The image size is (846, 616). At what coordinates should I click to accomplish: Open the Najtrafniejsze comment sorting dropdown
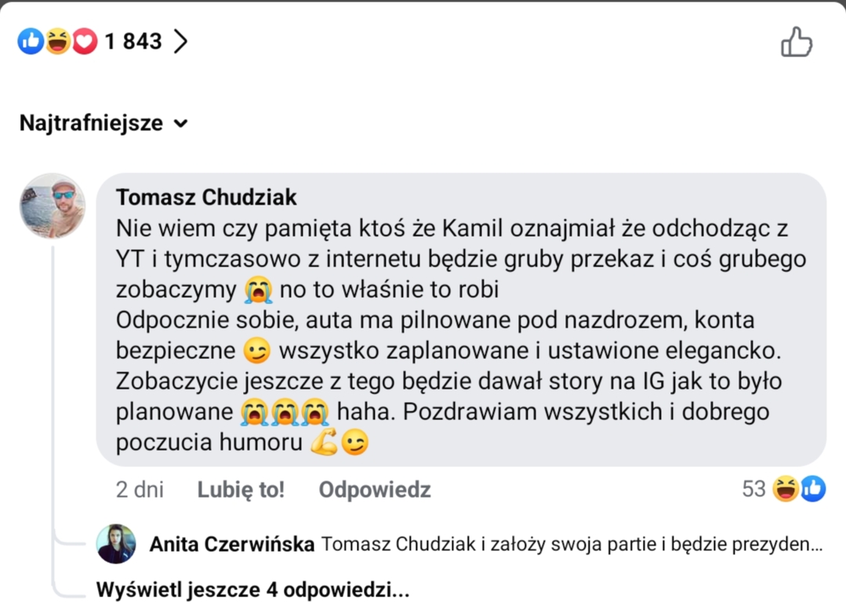(103, 123)
